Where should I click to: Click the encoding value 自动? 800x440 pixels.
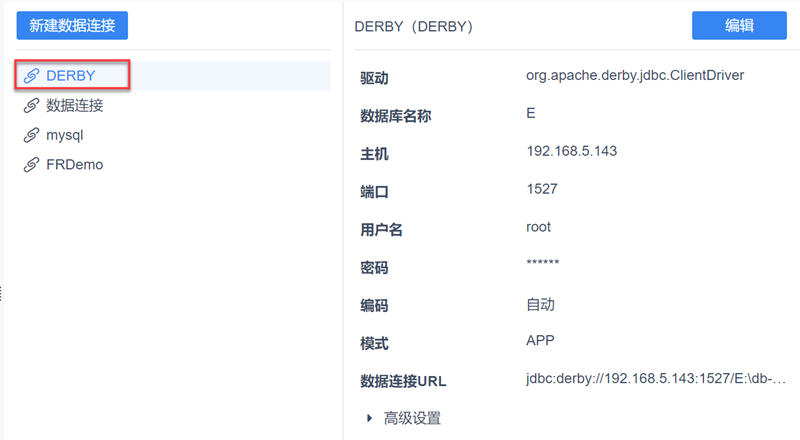click(540, 304)
